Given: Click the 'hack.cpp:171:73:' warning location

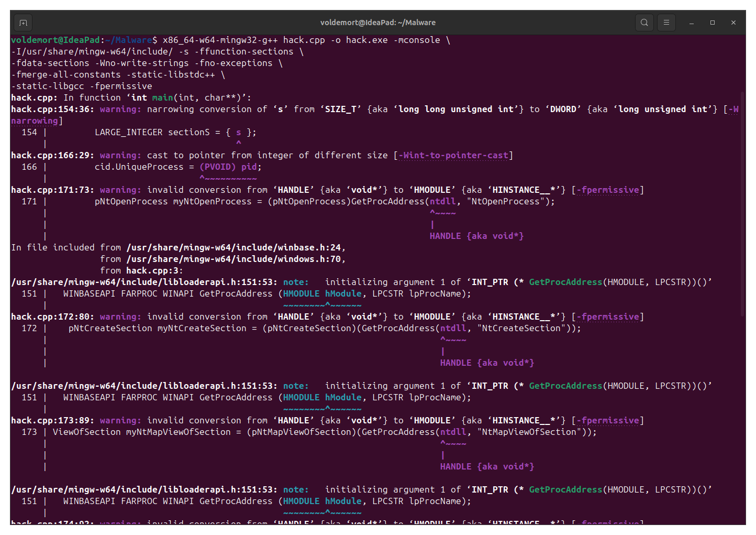Looking at the screenshot, I should 53,190.
